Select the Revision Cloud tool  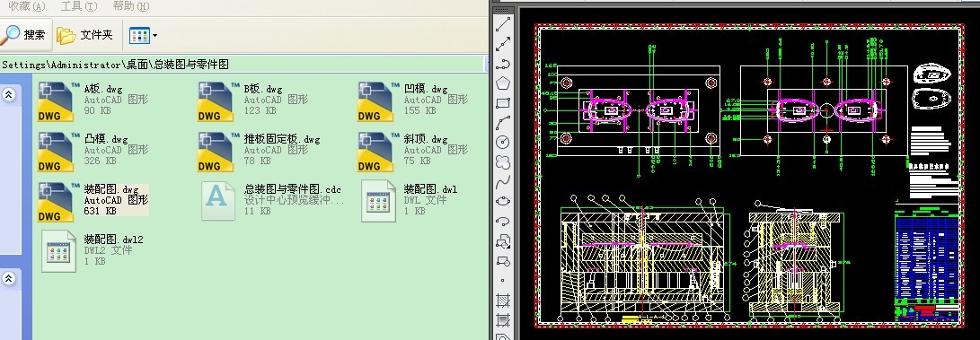pos(502,162)
